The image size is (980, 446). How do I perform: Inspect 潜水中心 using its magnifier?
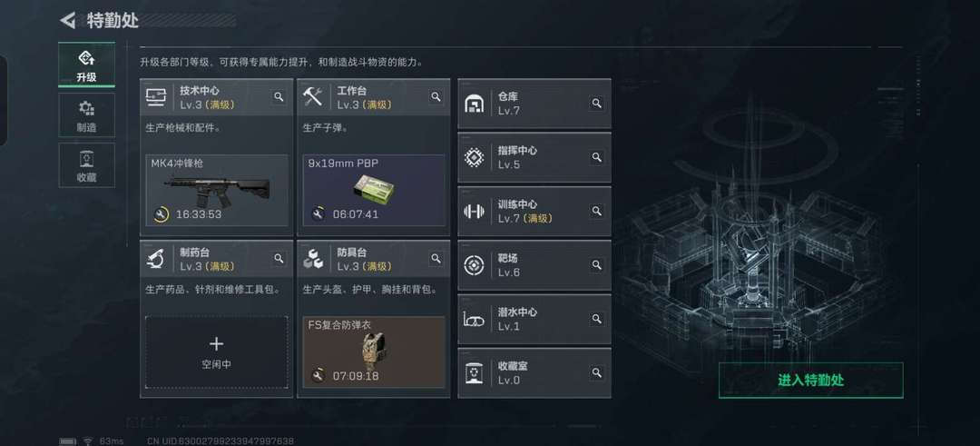click(597, 319)
